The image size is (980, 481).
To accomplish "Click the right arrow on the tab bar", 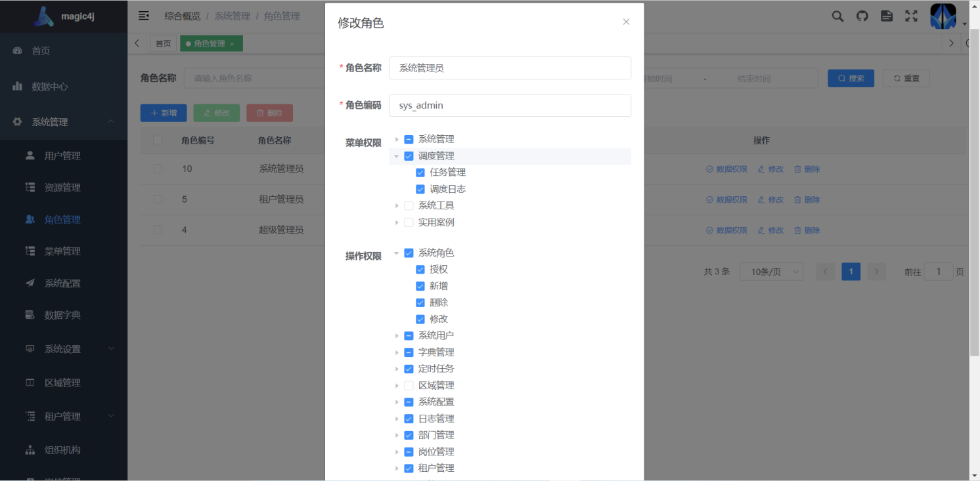I will pos(951,43).
